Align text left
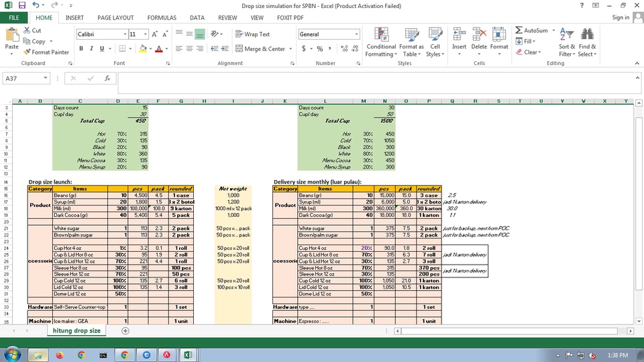Image resolution: width=644 pixels, height=362 pixels. (x=179, y=48)
